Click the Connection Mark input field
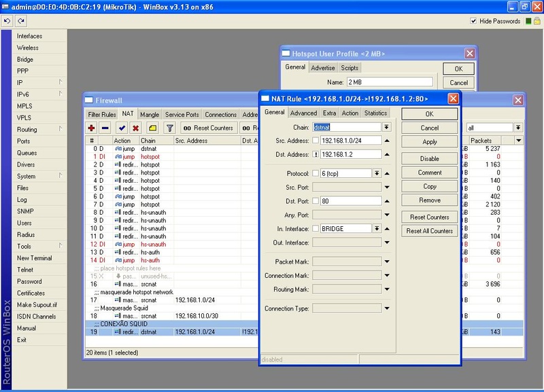Screen dimensions: 544x392 point(347,276)
